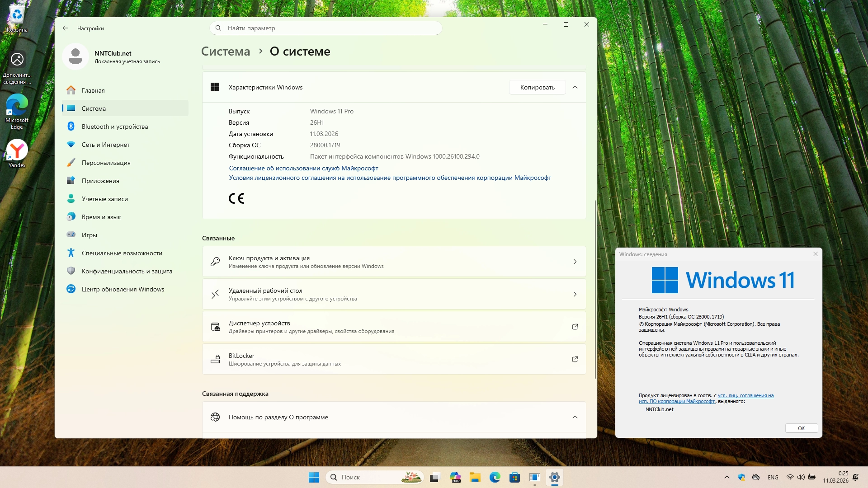Open the Bluetooth и устройства section
868x488 pixels.
115,127
